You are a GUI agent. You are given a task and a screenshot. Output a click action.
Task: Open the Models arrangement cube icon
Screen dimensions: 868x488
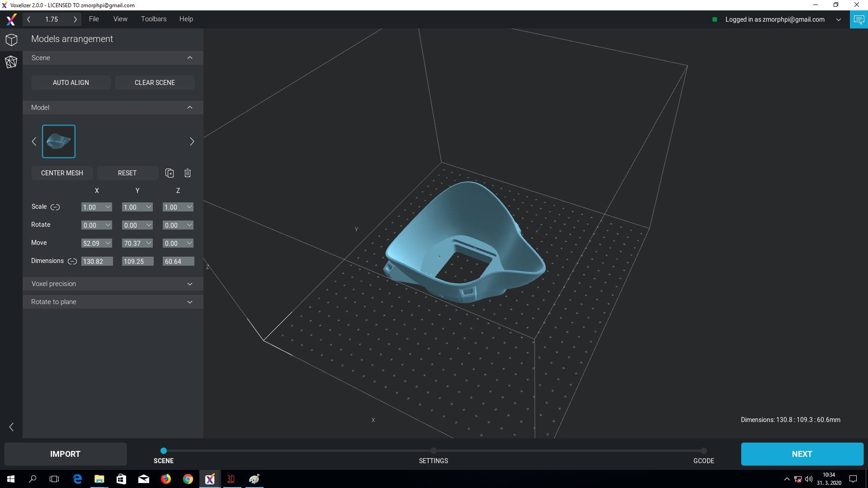[11, 40]
